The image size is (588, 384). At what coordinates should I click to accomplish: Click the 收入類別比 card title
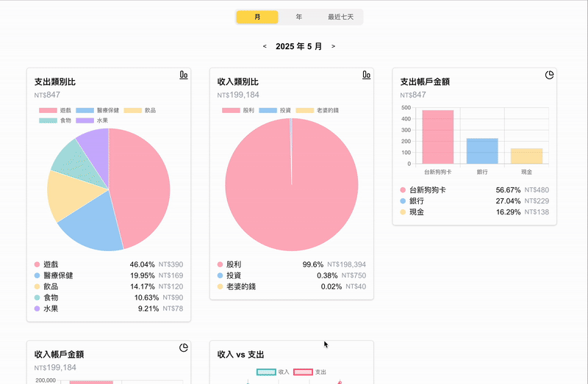coord(238,81)
